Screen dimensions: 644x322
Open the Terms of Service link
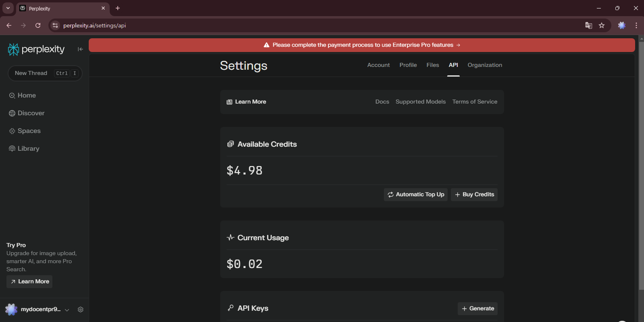click(475, 102)
